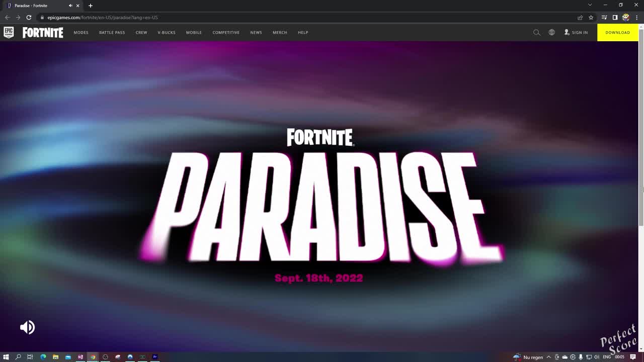
Task: Open the Chrome profile avatar
Action: pyautogui.click(x=625, y=18)
